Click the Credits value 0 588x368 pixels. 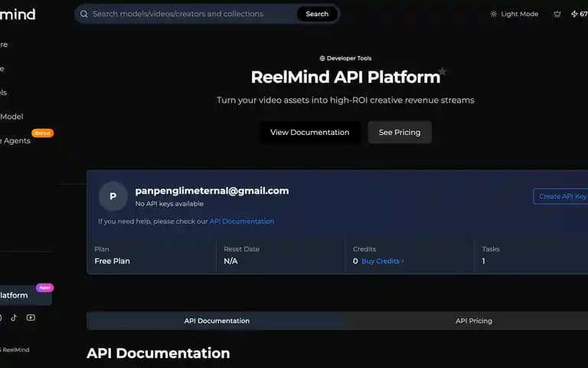(x=355, y=261)
